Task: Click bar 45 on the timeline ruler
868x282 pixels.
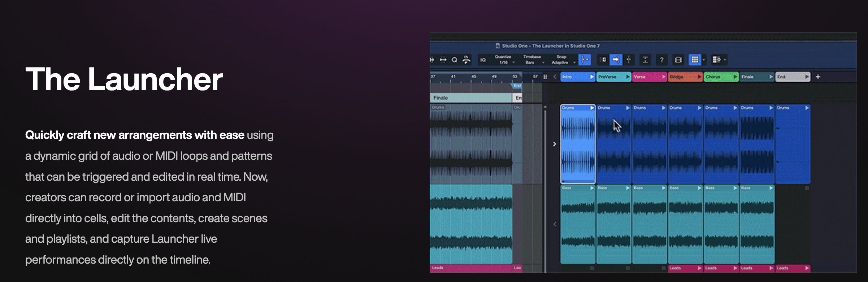Action: (x=474, y=76)
